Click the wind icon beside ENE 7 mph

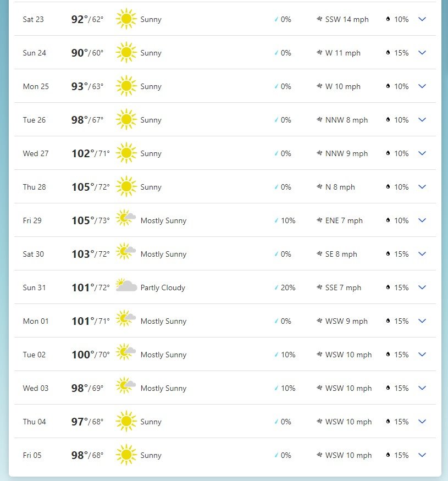[319, 220]
